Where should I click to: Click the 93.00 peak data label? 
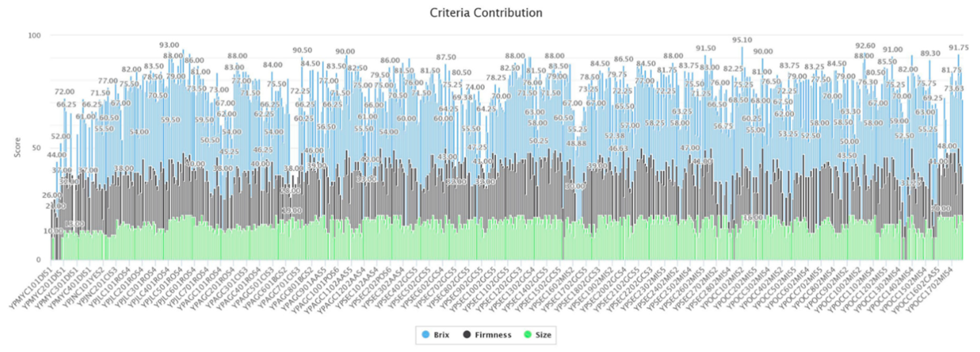tap(169, 45)
